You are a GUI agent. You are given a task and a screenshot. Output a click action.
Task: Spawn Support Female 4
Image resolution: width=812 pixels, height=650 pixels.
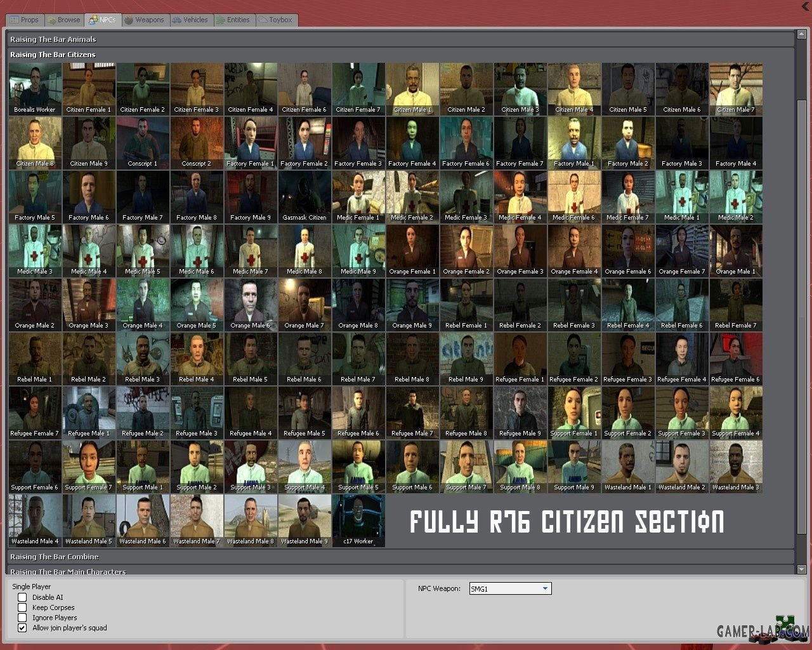pyautogui.click(x=736, y=413)
